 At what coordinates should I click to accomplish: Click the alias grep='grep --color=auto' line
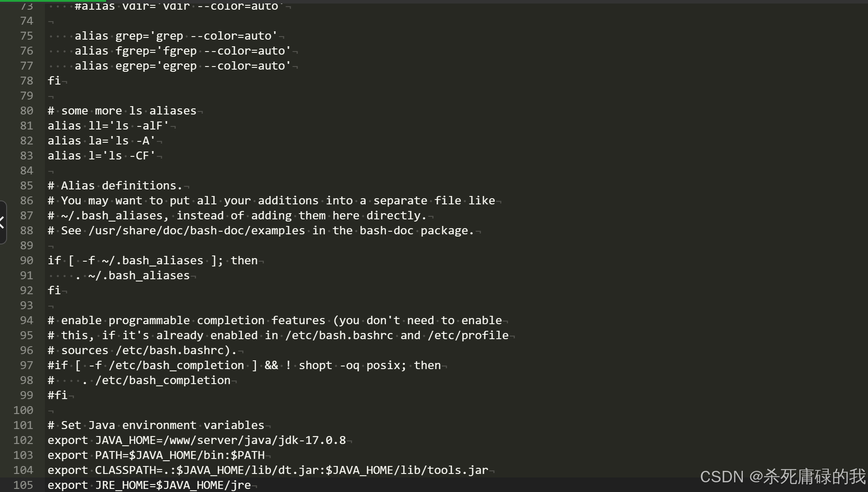(x=176, y=36)
